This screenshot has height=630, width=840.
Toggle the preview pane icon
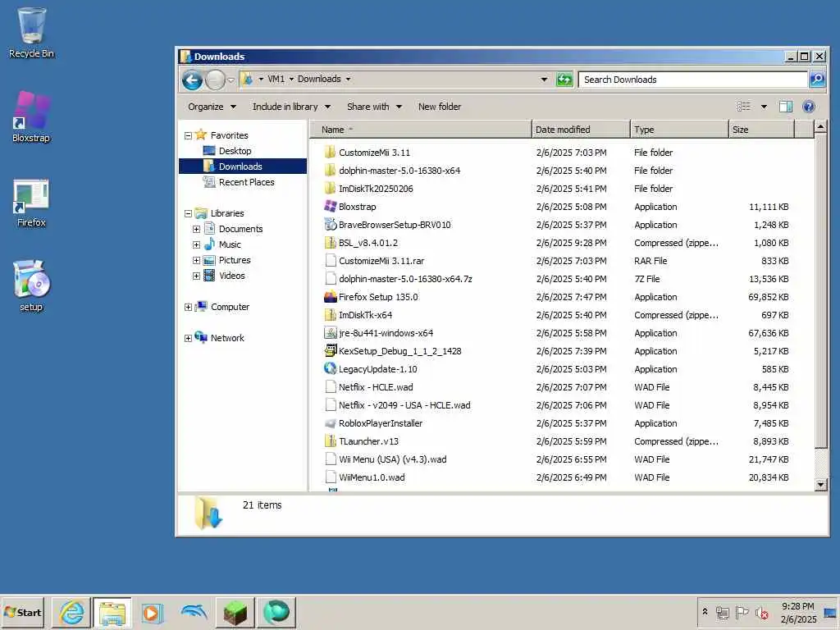pos(785,107)
